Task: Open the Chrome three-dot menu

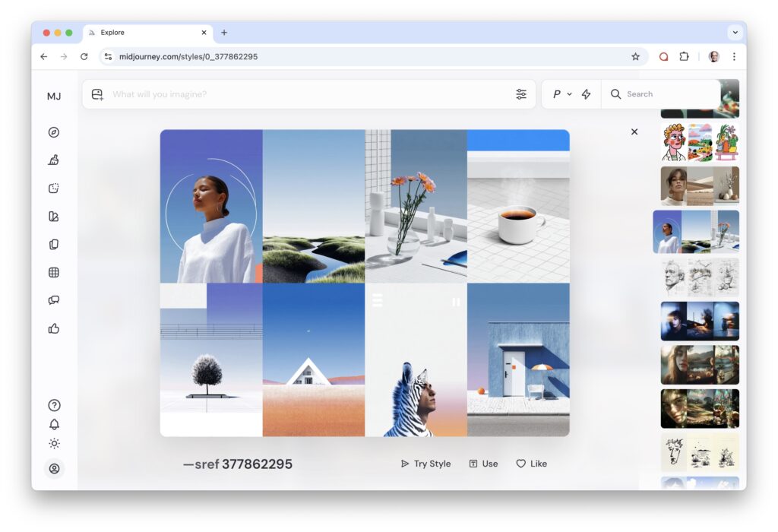Action: coord(734,56)
